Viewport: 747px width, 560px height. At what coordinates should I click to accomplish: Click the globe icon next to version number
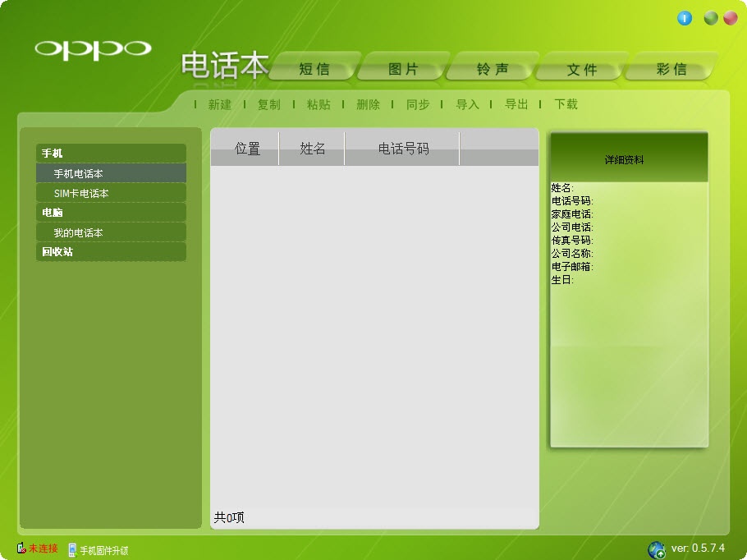pos(656,547)
